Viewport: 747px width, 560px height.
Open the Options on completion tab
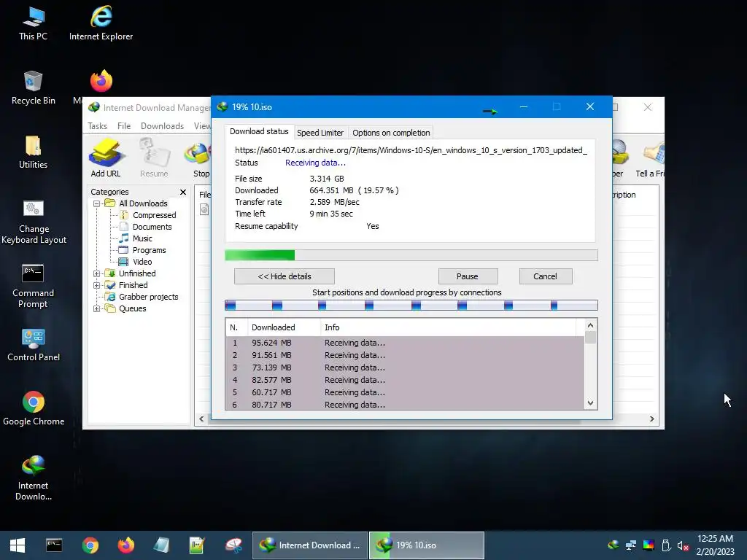[391, 133]
